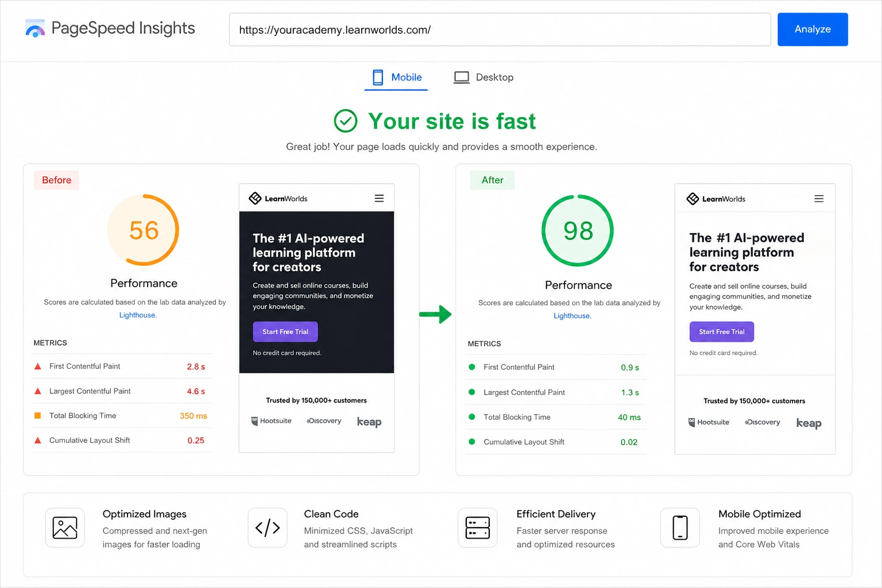Viewport: 882px width, 588px height.
Task: Click the 98 performance score gauge
Action: (x=578, y=230)
